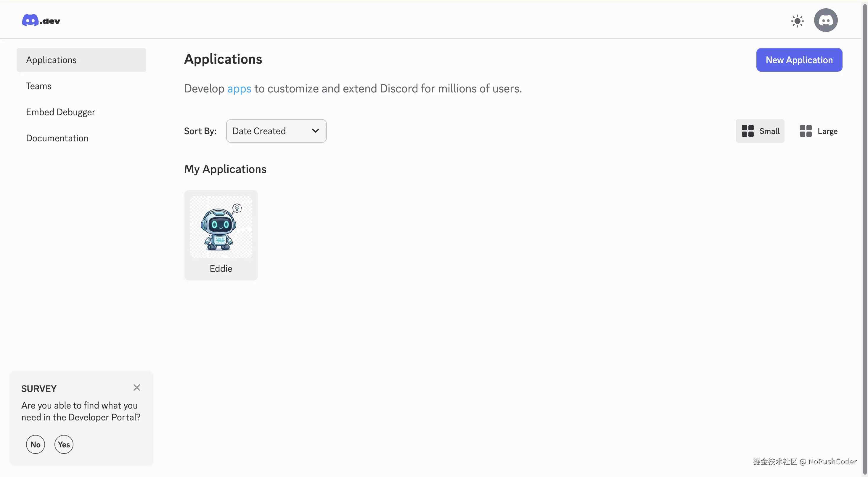This screenshot has width=868, height=477.
Task: Click the Small grid view icon
Action: pos(748,131)
